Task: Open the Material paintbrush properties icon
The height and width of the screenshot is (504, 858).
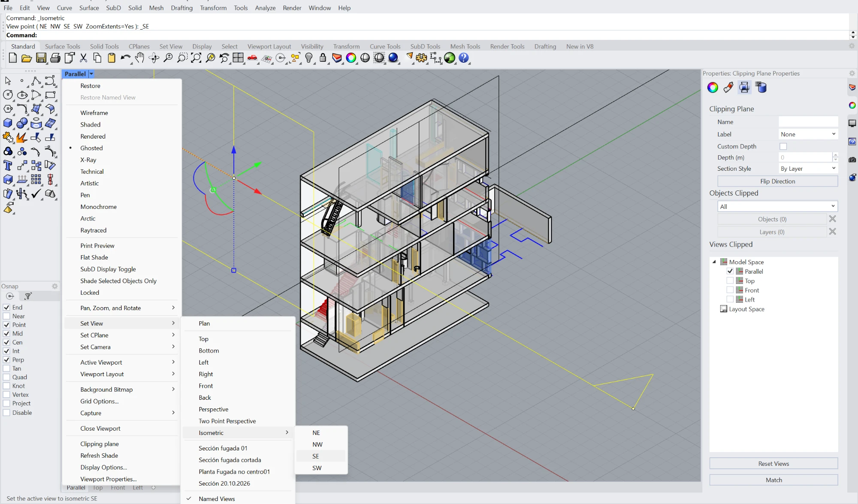Action: pyautogui.click(x=728, y=88)
